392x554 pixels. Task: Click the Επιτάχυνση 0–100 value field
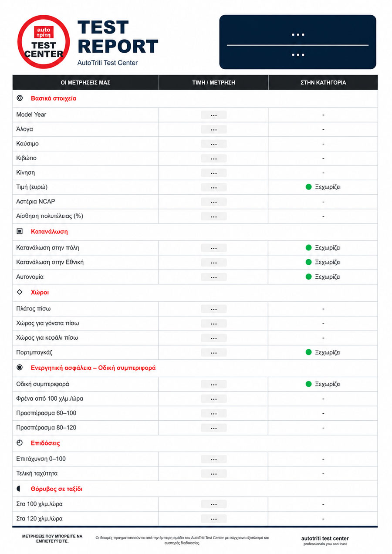[x=213, y=459]
